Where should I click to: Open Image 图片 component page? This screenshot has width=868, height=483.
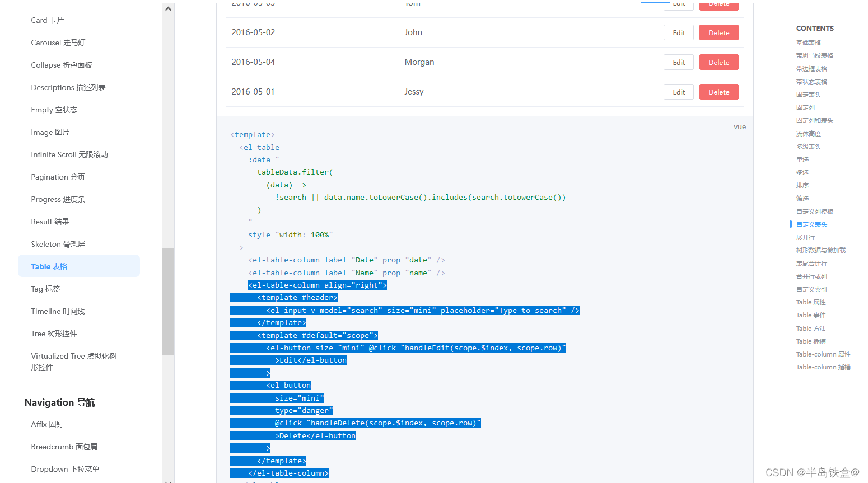50,132
